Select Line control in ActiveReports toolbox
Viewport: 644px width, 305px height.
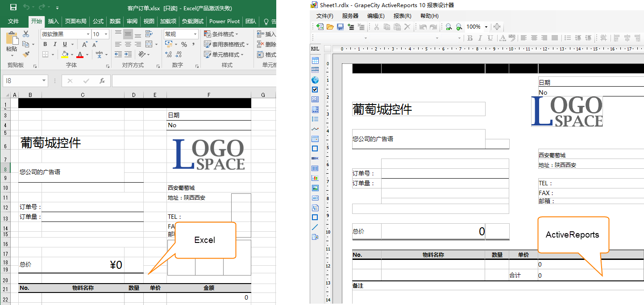coord(315,227)
